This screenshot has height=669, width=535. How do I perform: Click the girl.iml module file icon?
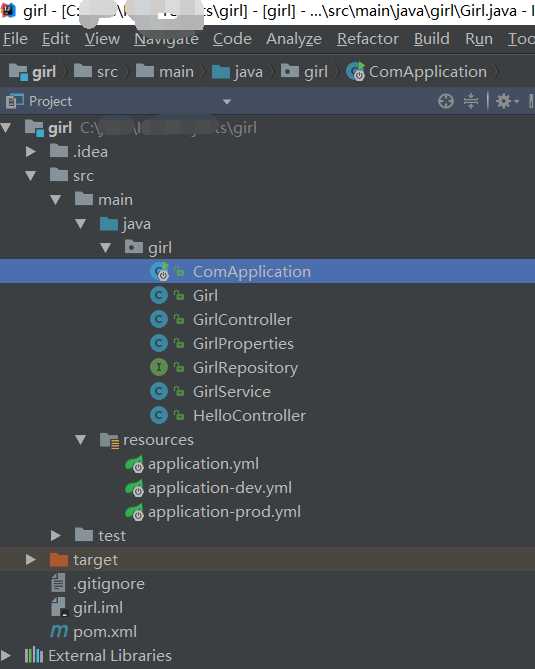(59, 607)
